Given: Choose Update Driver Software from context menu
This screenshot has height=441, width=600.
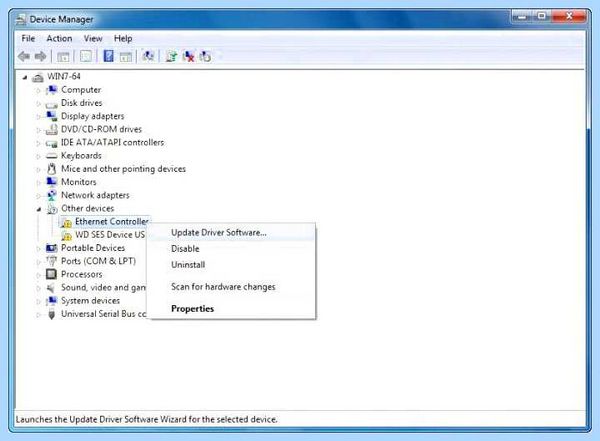Looking at the screenshot, I should click(x=233, y=232).
